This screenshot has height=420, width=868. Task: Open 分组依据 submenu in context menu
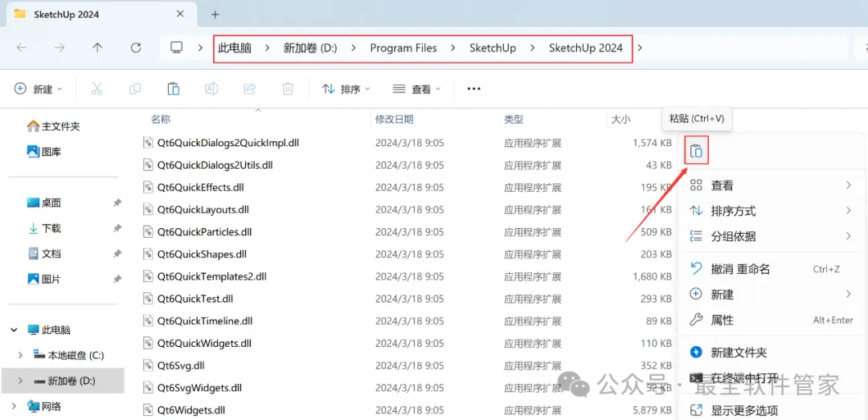pos(770,236)
